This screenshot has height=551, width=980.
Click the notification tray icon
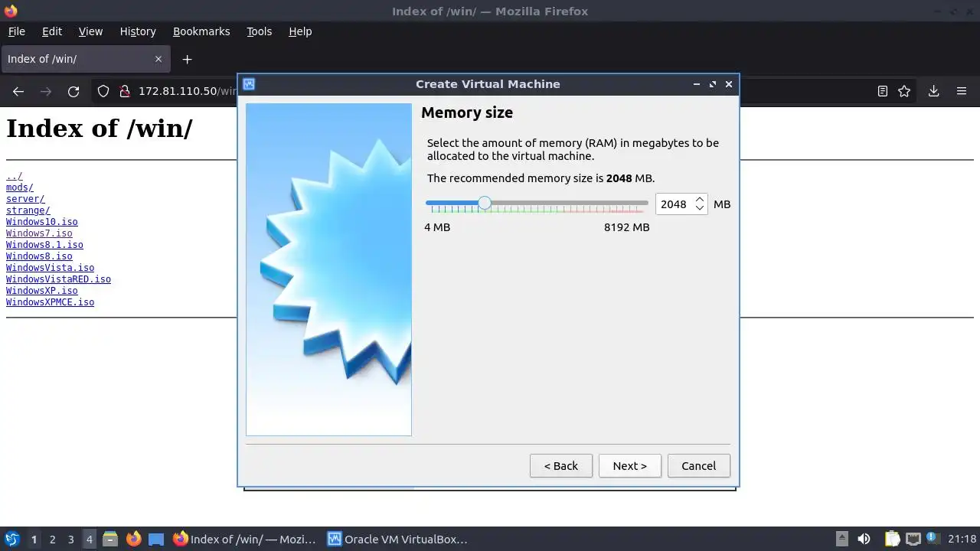click(x=932, y=538)
